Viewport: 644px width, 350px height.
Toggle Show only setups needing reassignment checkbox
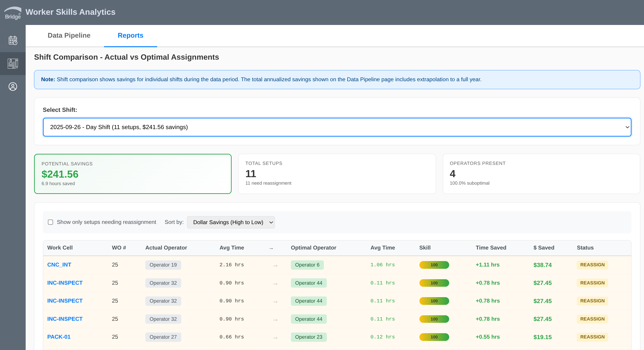(x=50, y=222)
